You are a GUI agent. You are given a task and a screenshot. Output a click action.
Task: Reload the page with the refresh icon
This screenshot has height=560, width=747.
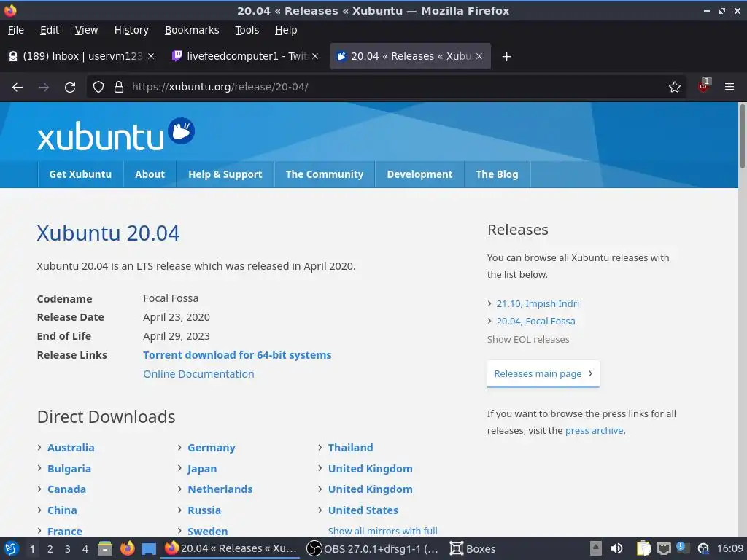(70, 87)
